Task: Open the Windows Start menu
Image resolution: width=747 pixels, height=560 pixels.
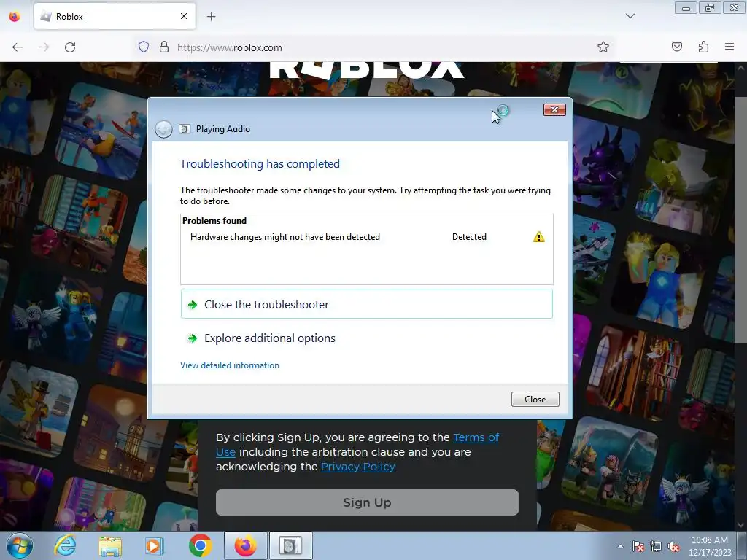Action: (x=20, y=545)
